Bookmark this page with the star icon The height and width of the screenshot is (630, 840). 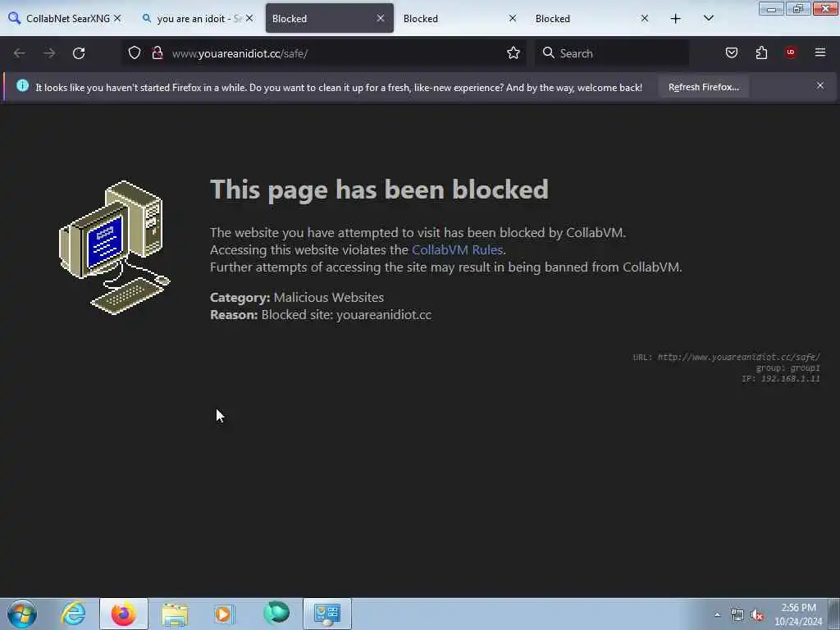point(514,52)
